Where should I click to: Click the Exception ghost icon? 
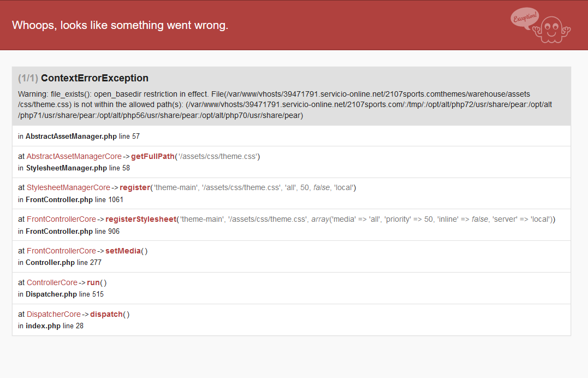pos(541,26)
